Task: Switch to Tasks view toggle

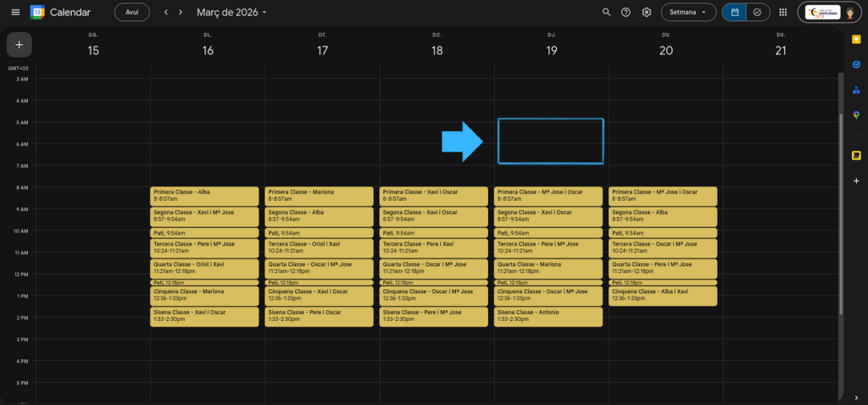Action: click(758, 13)
